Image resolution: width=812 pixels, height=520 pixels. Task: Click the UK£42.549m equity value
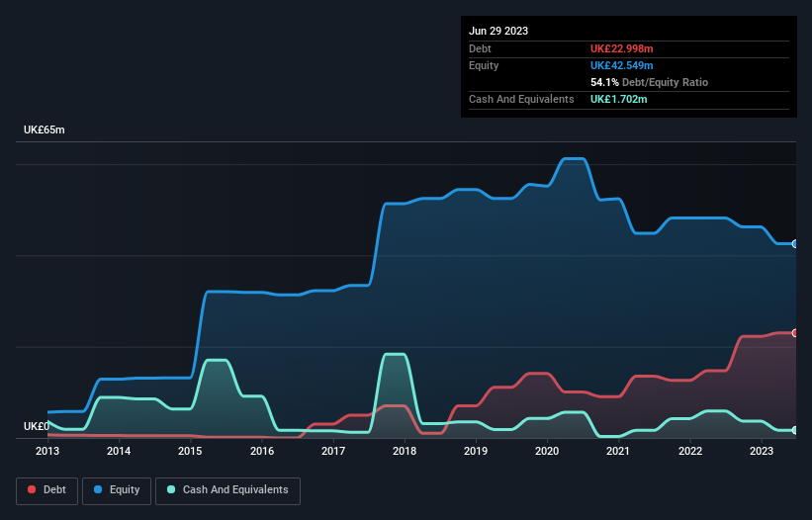[621, 65]
